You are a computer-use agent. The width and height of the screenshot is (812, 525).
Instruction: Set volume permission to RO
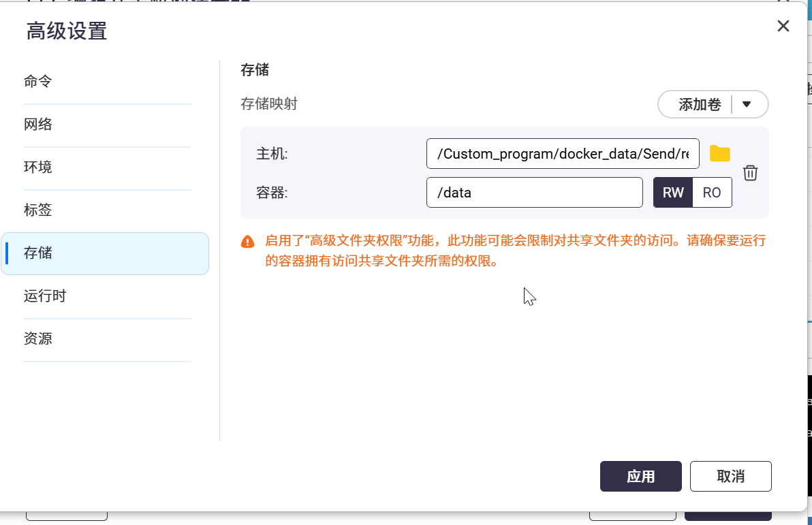712,193
